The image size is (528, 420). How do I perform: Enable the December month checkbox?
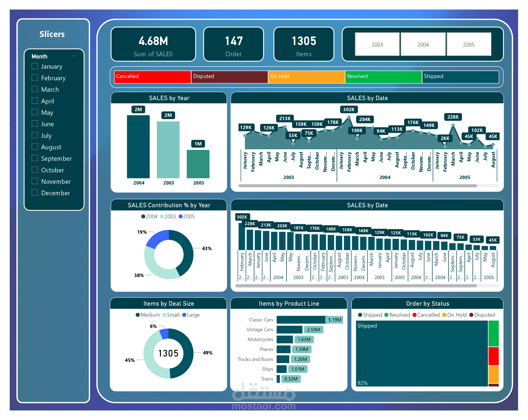tap(35, 193)
